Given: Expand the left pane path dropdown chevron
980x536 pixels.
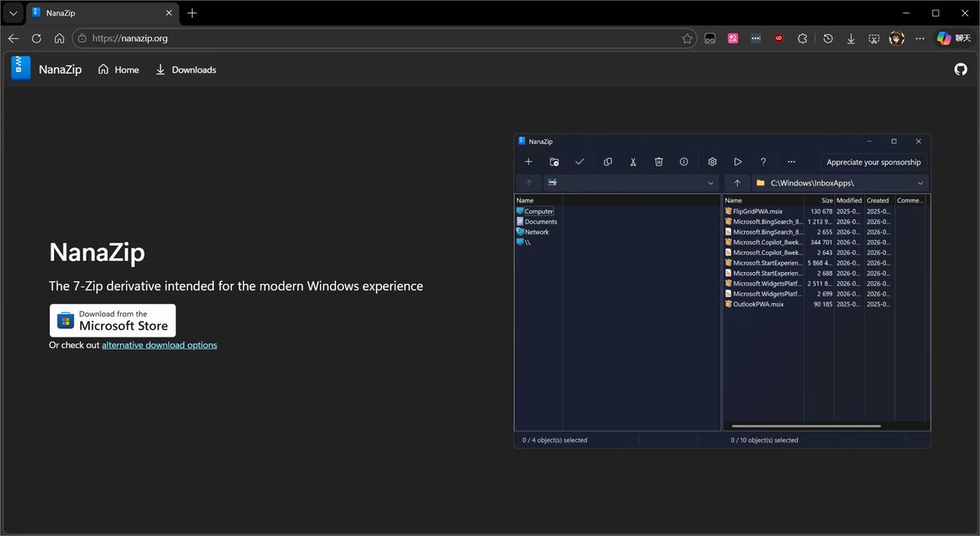Looking at the screenshot, I should coord(710,183).
